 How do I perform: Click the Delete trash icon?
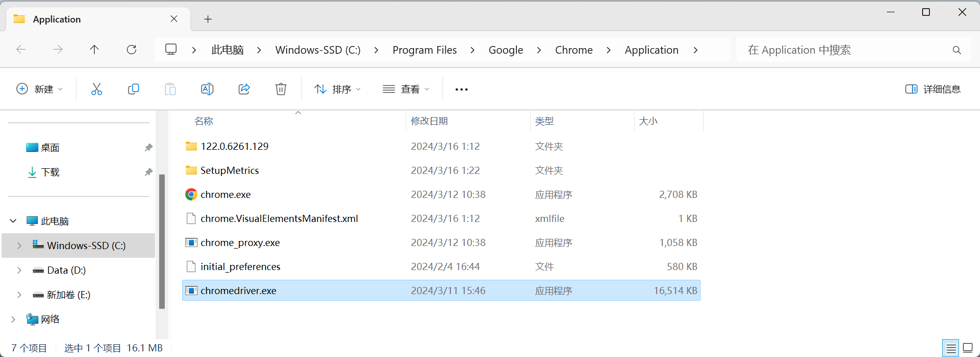pyautogui.click(x=281, y=89)
